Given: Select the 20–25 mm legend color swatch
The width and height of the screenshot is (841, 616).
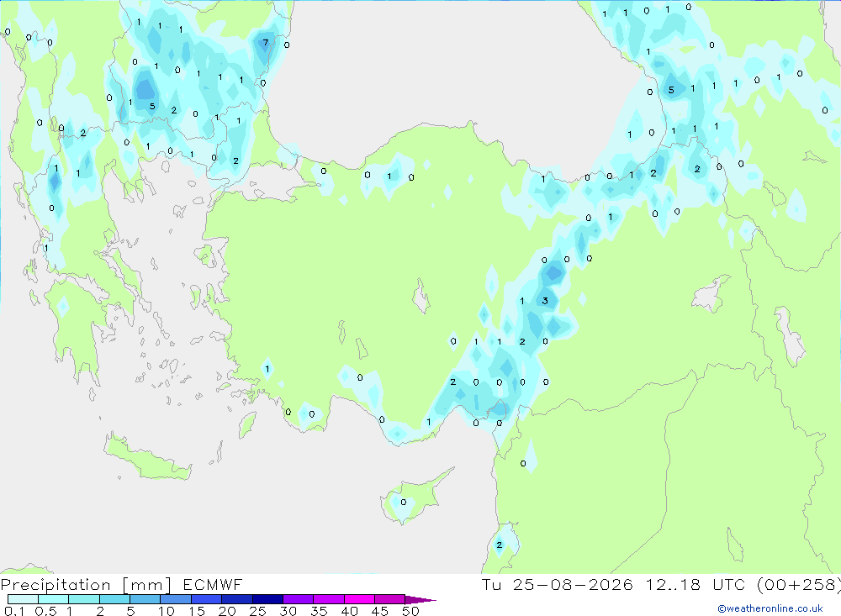Looking at the screenshot, I should (x=236, y=599).
